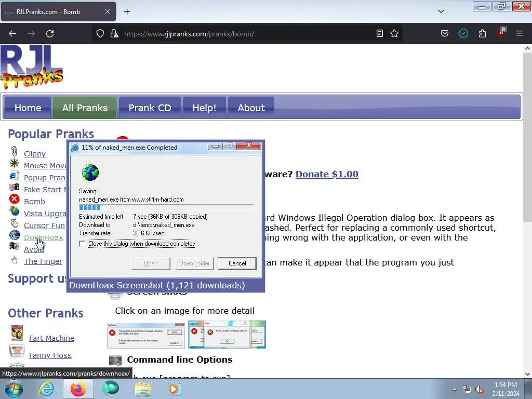This screenshot has width=532, height=399.
Task: Click the Fake Start Menu flag icon
Action: click(x=14, y=187)
